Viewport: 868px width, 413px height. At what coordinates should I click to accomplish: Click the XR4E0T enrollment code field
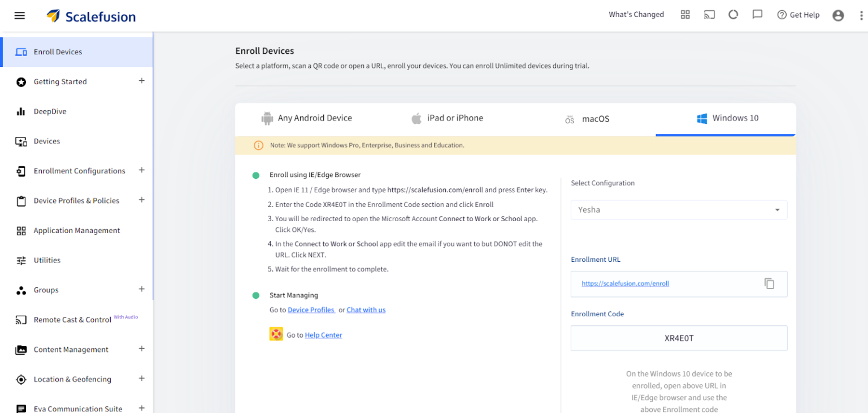(x=679, y=338)
